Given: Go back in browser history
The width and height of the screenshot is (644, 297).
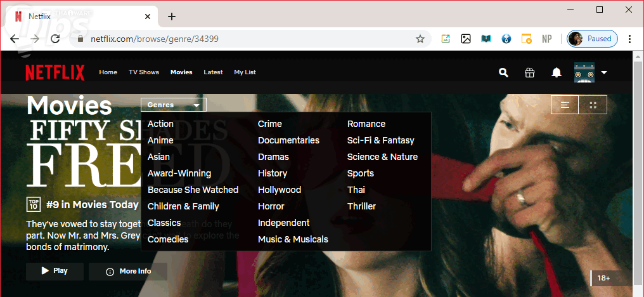Looking at the screenshot, I should [15, 39].
